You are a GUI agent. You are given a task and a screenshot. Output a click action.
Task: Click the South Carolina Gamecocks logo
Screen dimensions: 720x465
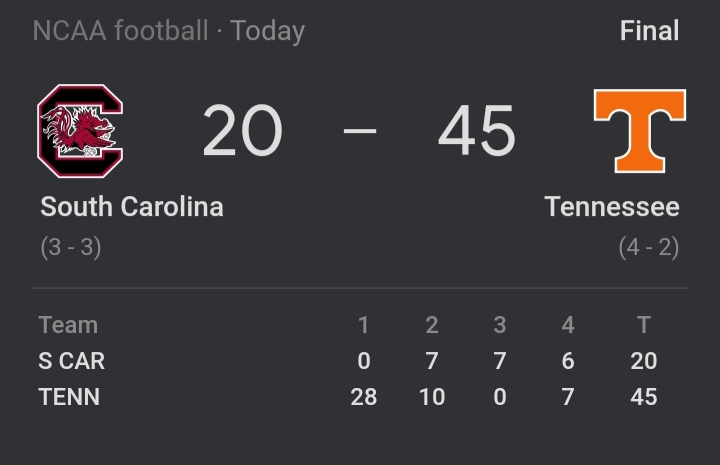(x=80, y=130)
